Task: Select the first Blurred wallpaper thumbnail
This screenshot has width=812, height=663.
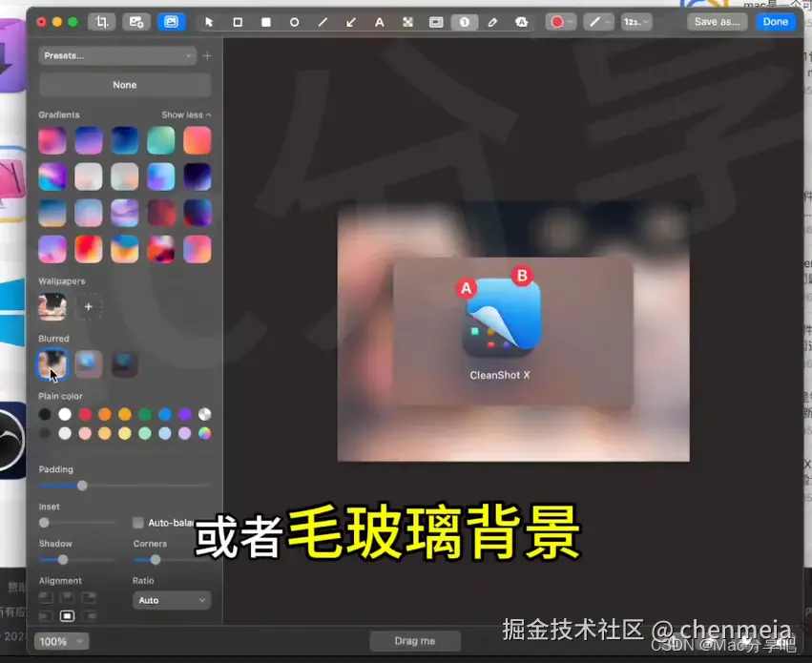Action: (52, 363)
